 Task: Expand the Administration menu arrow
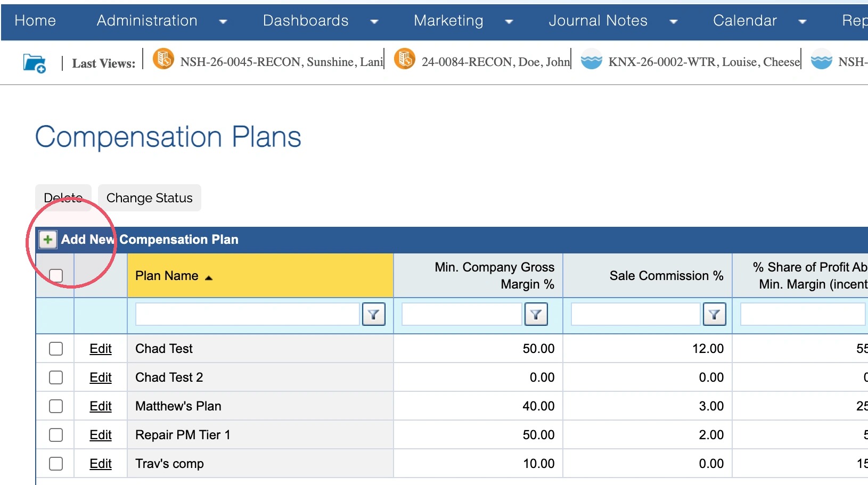(x=223, y=22)
